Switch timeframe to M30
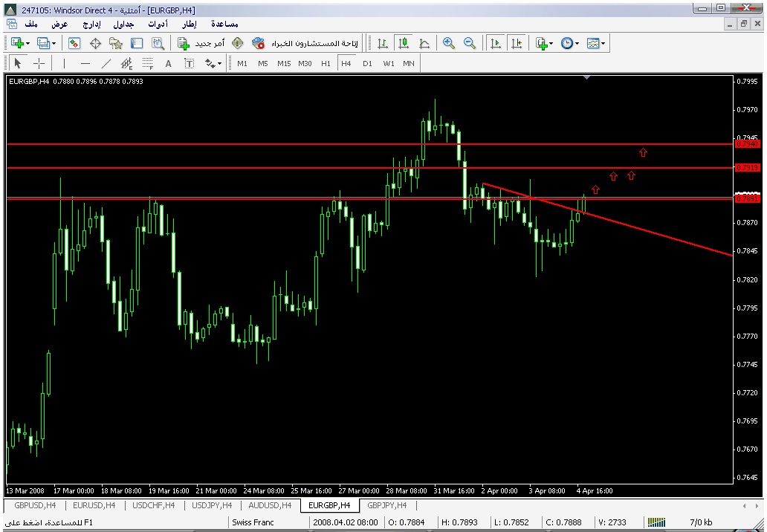This screenshot has width=767, height=532. (305, 64)
